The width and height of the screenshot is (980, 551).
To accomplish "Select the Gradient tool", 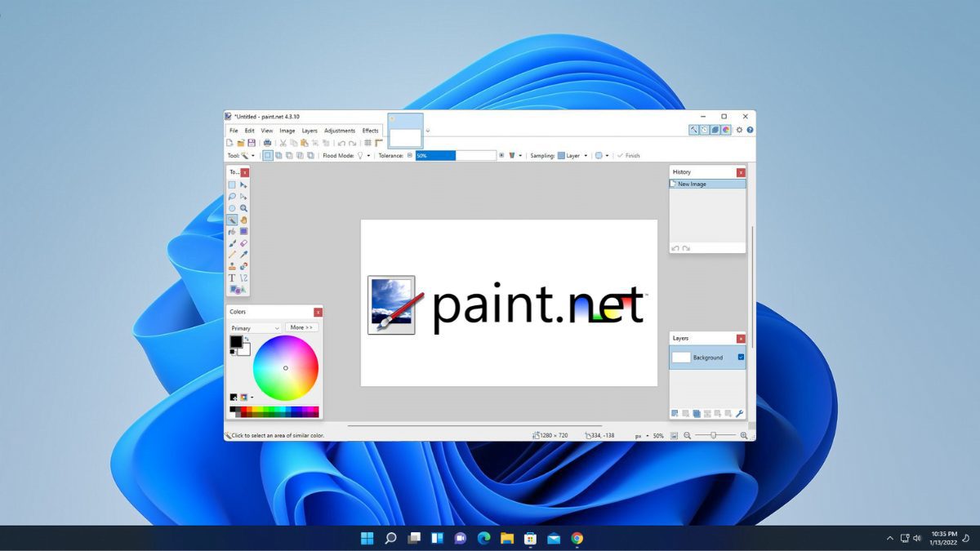I will click(x=243, y=232).
